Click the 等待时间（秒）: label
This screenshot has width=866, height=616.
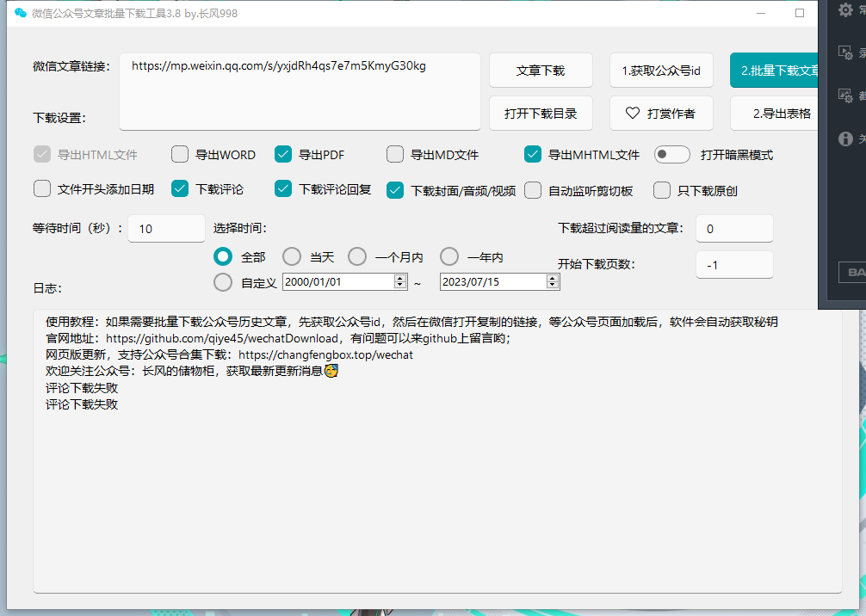tap(77, 228)
